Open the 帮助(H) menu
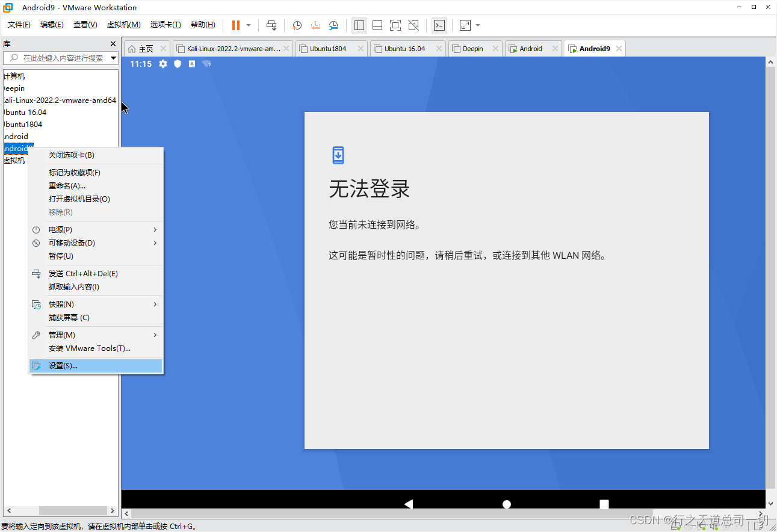Image resolution: width=777 pixels, height=532 pixels. (x=203, y=25)
